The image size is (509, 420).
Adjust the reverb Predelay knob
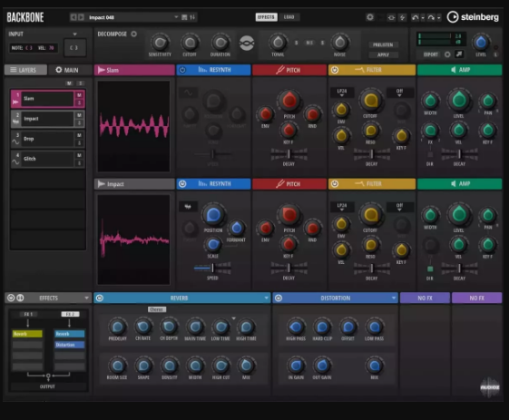click(118, 327)
